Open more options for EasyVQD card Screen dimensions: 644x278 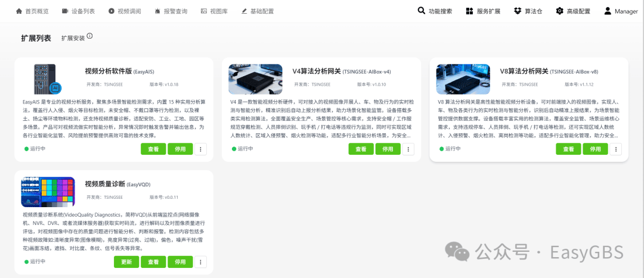[200, 262]
